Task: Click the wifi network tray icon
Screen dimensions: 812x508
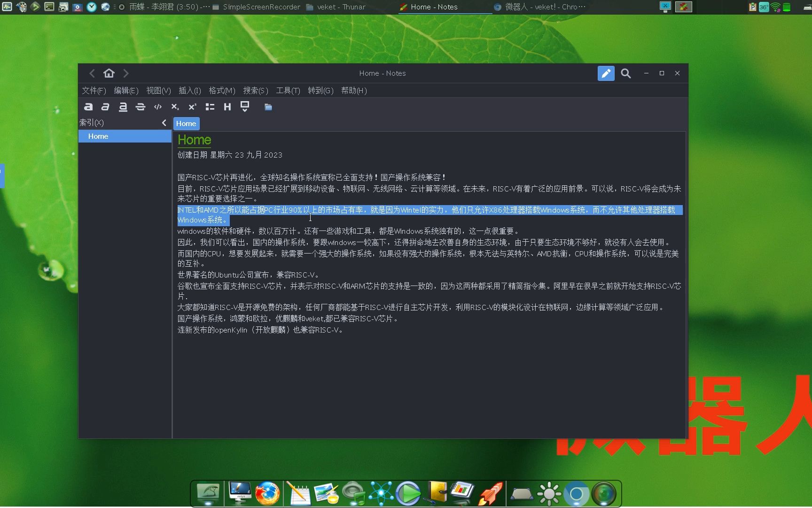Action: tap(775, 7)
